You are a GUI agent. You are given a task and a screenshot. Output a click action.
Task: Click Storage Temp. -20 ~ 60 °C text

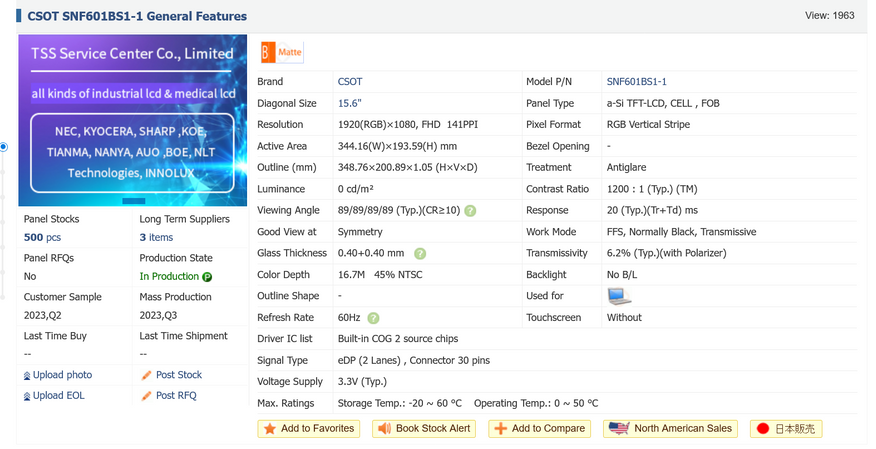(x=399, y=403)
